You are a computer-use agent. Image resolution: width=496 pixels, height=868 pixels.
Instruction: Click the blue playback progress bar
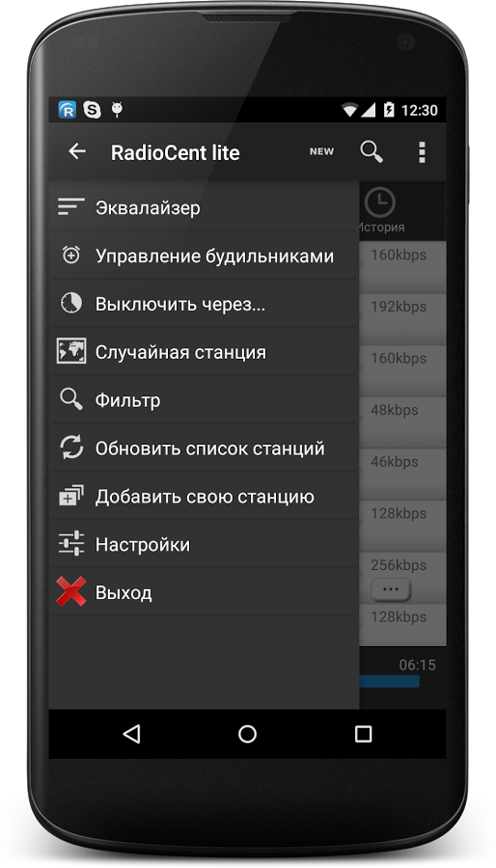tap(389, 682)
